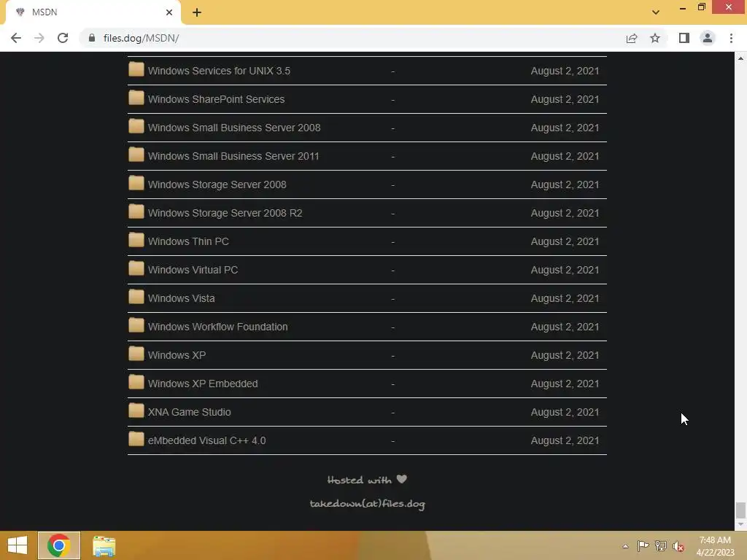Open the Windows Vista link
Viewport: 747px width, 560px height.
pos(181,298)
